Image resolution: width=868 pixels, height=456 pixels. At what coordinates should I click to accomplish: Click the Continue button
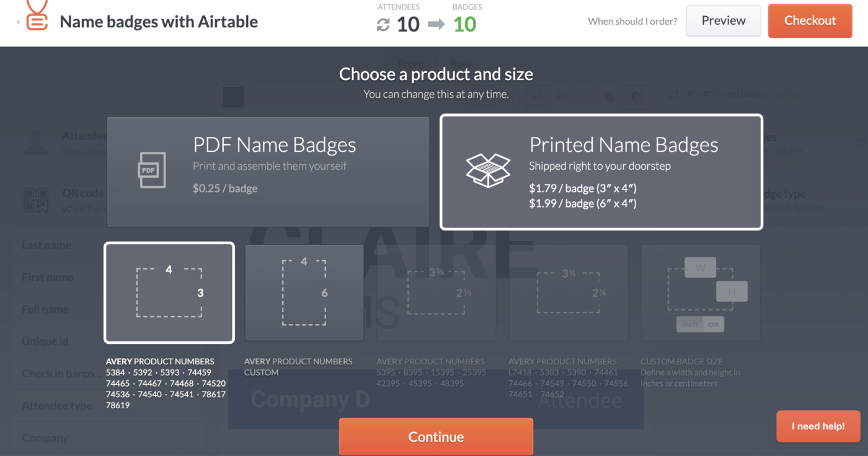436,437
